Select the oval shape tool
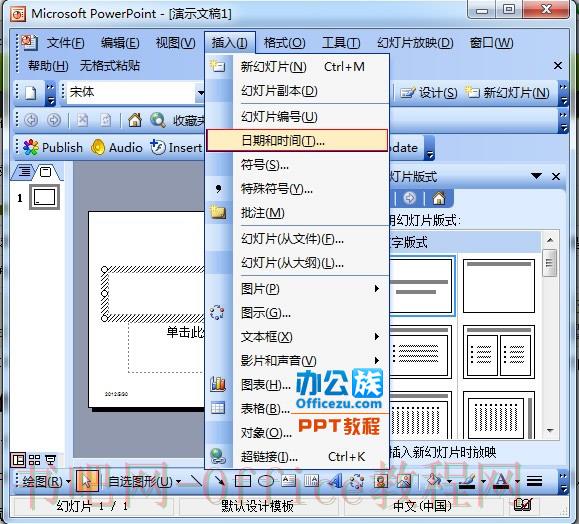Image resolution: width=579 pixels, height=524 pixels. [x=265, y=480]
